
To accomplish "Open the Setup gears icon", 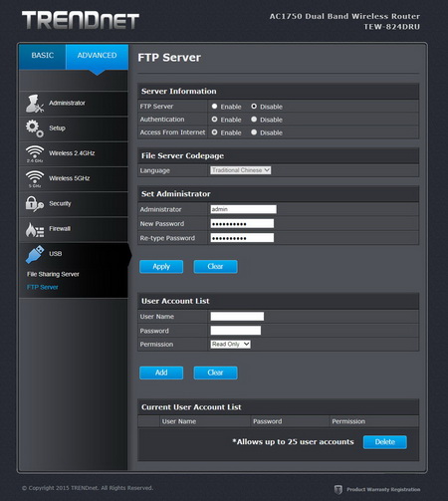I will point(35,128).
